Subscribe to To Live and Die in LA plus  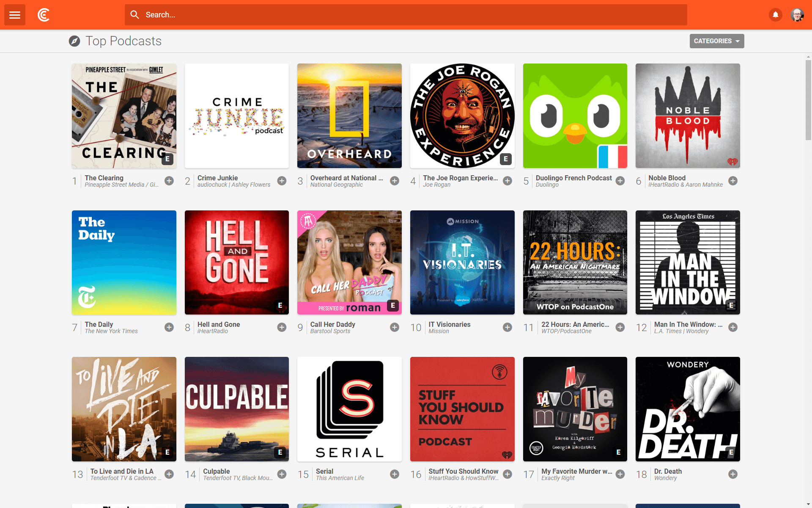169,474
